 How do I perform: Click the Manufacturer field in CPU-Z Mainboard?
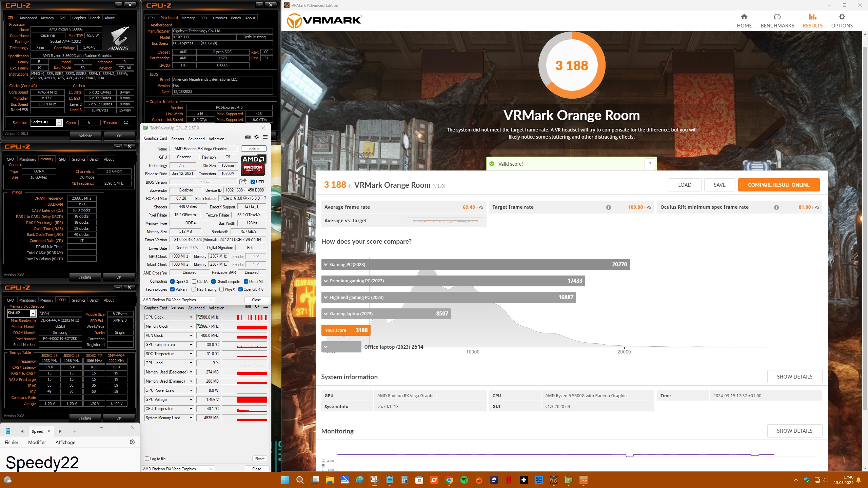[x=222, y=31]
